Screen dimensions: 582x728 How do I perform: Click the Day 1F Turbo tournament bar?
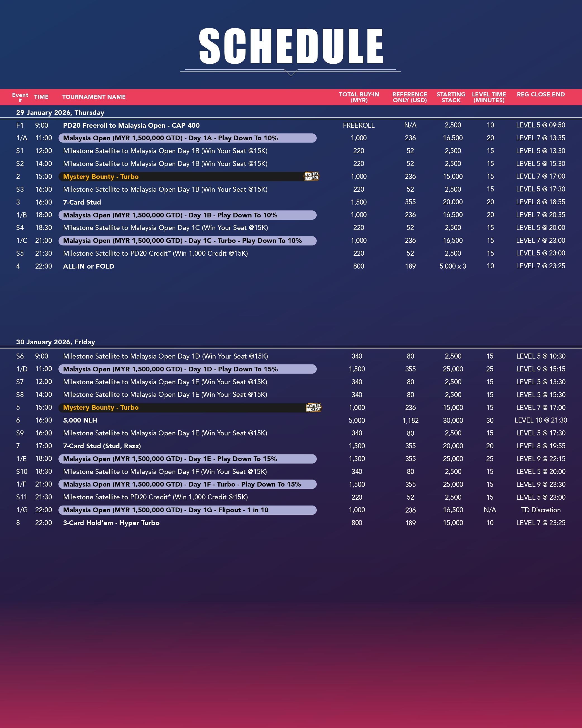coord(187,484)
